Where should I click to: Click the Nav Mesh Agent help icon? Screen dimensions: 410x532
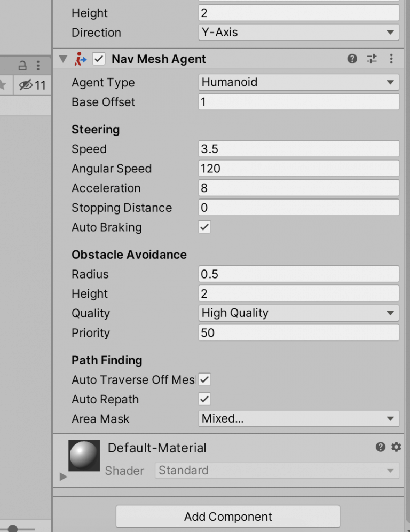(352, 59)
